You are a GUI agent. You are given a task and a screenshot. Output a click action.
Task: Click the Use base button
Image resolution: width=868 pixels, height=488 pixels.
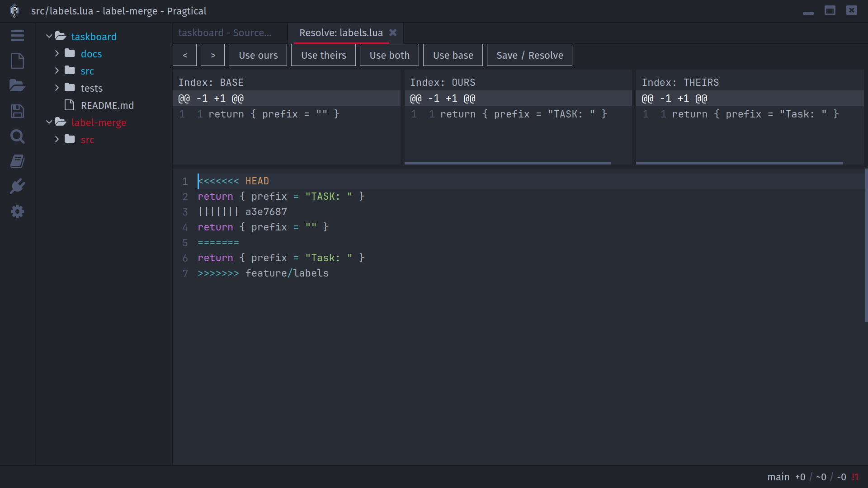pos(453,55)
